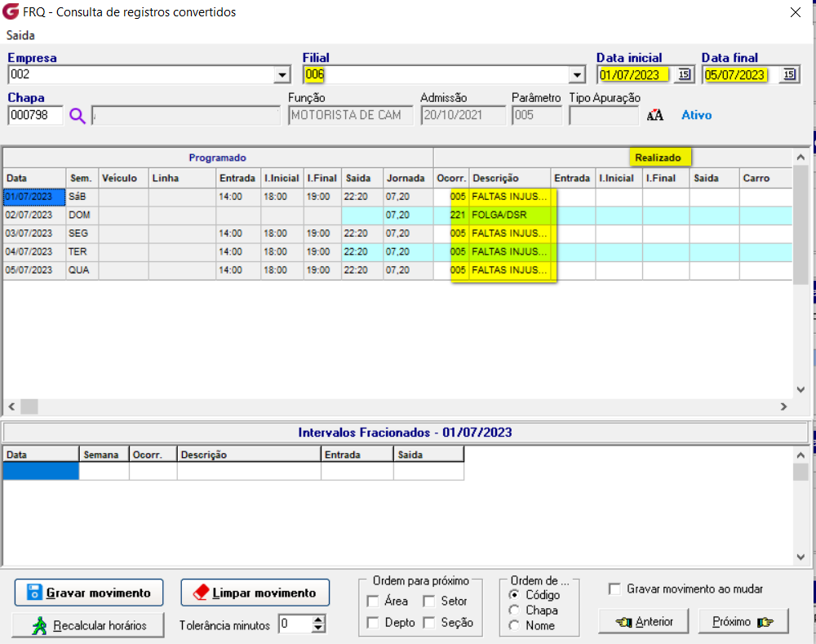
Task: Click the Data inicial date field
Action: (636, 74)
